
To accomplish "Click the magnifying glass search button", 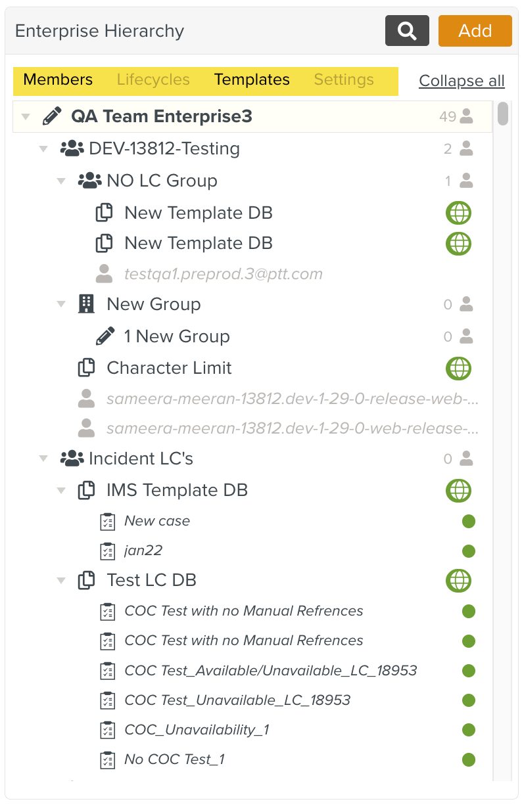I will 407,31.
